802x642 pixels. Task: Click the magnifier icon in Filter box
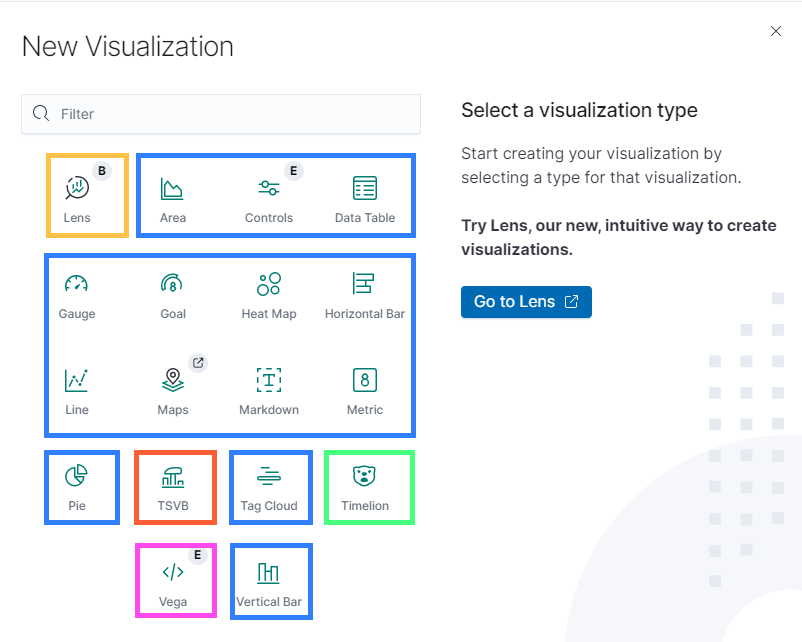click(x=41, y=114)
